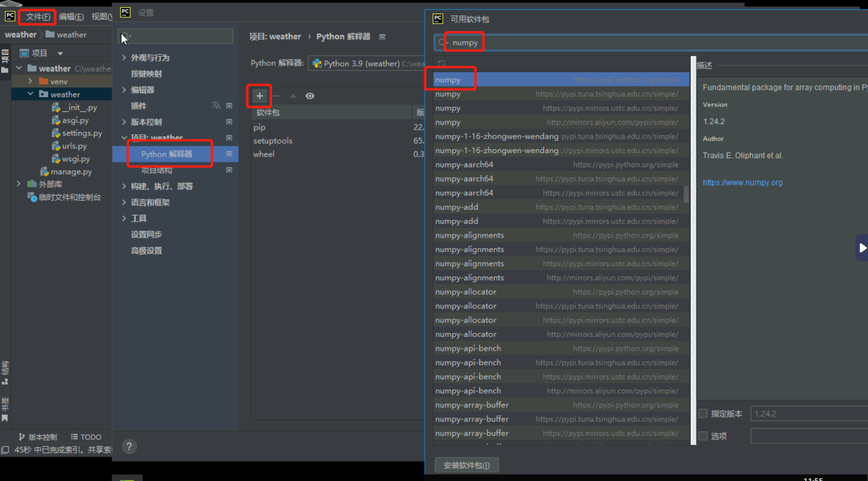The image size is (868, 481).
Task: Click the help question mark button
Action: tap(129, 447)
